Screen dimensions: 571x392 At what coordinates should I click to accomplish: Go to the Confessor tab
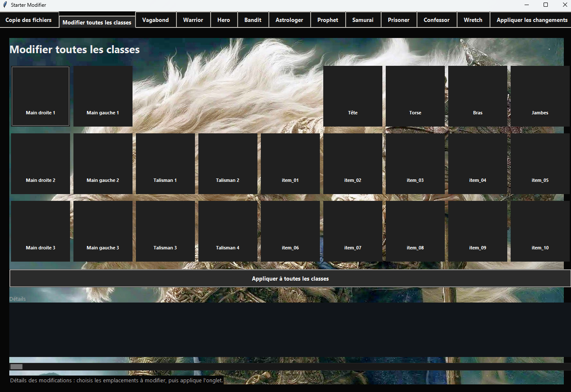(436, 20)
